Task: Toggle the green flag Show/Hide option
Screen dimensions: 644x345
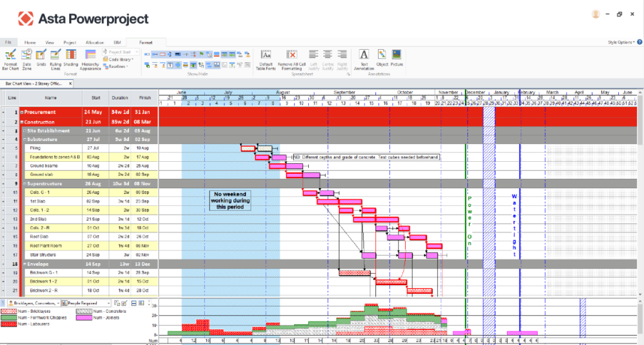Action: click(x=201, y=54)
